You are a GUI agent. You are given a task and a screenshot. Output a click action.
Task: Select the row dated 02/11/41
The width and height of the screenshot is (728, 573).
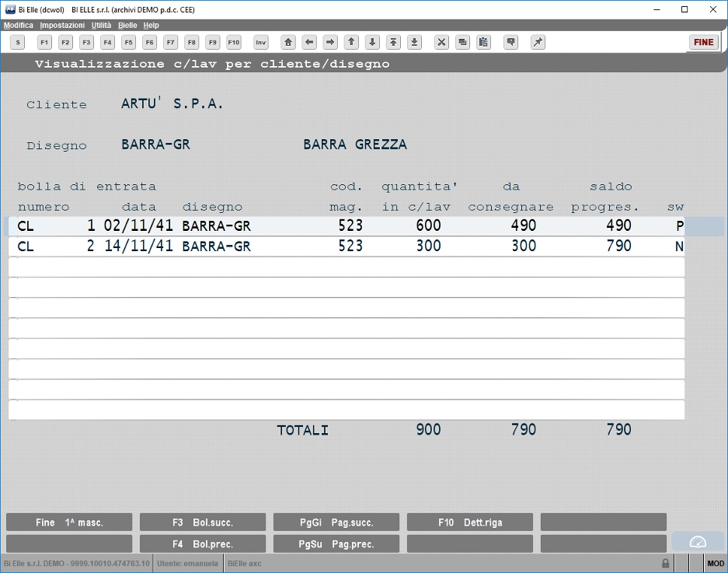click(x=347, y=225)
